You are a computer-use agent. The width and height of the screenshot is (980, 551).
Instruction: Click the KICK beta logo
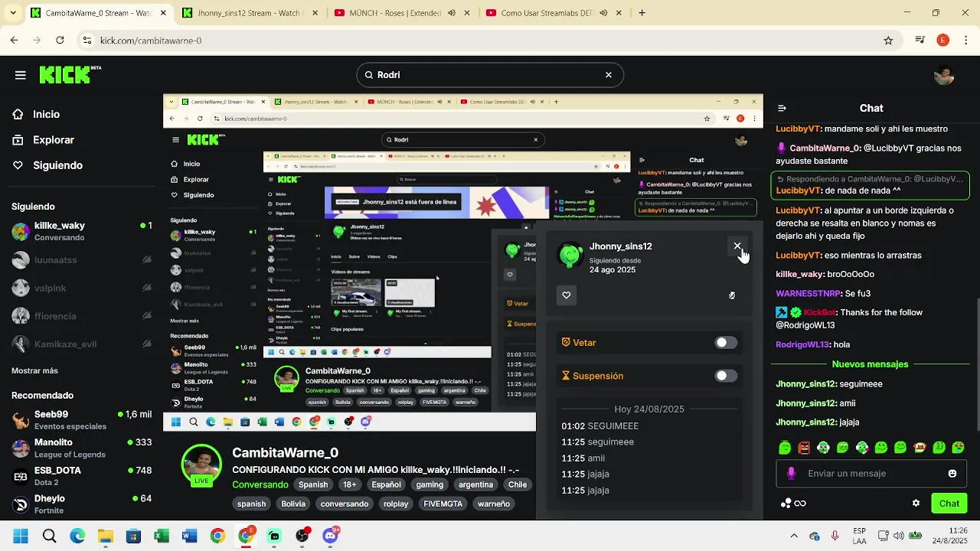point(70,74)
